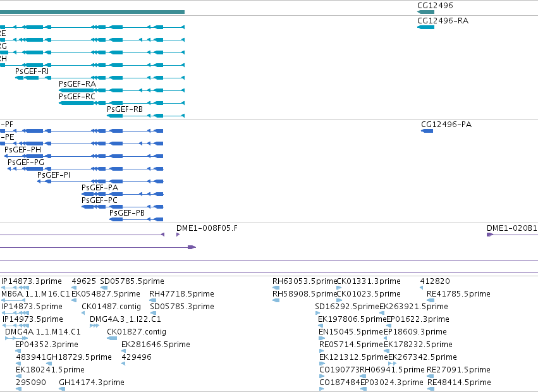
Task: Open the CK01827.contig label
Action: pyautogui.click(x=137, y=332)
